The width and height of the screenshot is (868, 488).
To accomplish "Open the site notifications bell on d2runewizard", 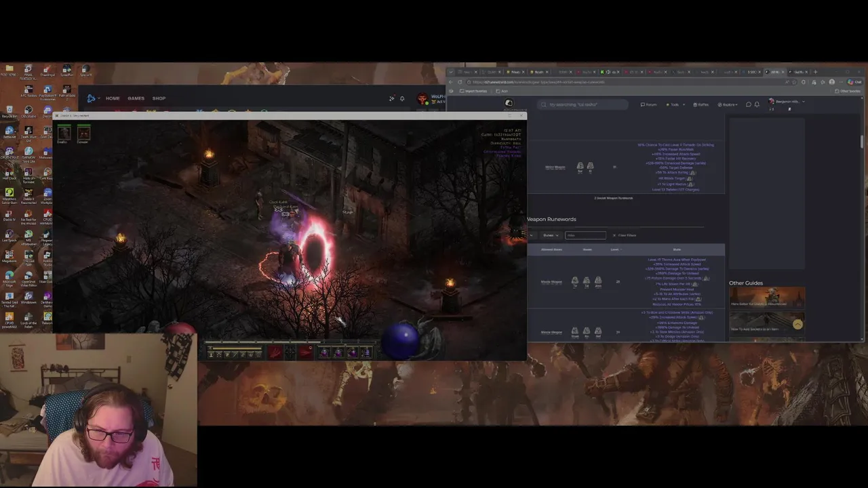I will click(757, 104).
